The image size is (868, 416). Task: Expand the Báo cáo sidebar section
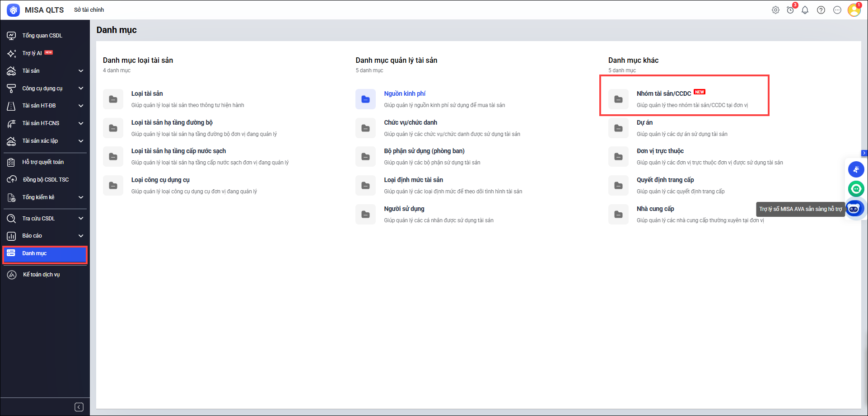point(81,236)
